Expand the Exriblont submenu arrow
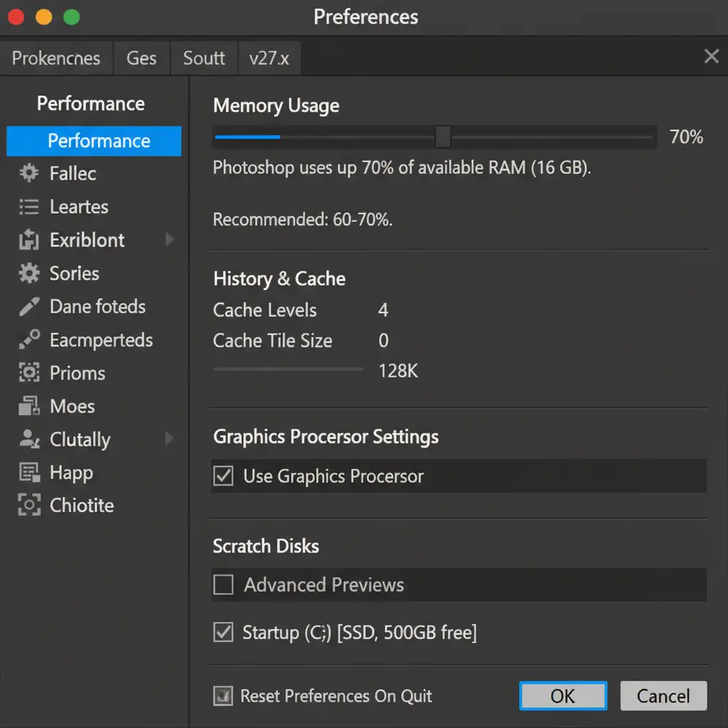 click(169, 240)
